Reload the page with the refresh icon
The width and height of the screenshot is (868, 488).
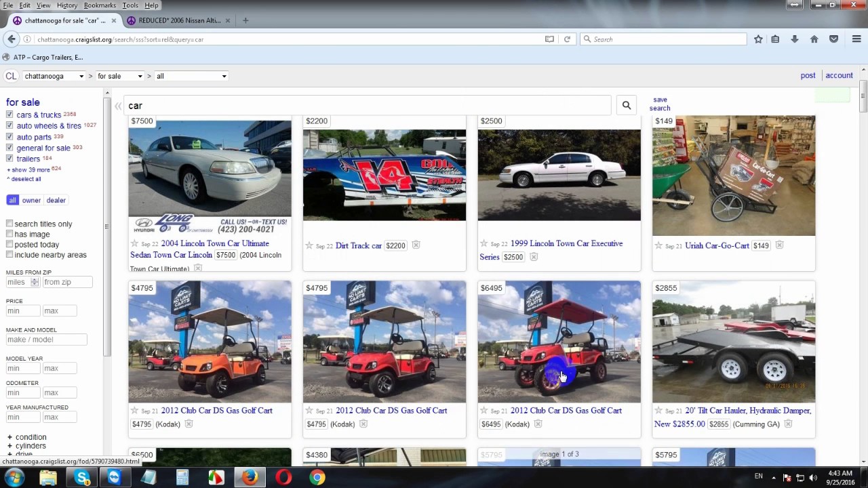pos(567,39)
